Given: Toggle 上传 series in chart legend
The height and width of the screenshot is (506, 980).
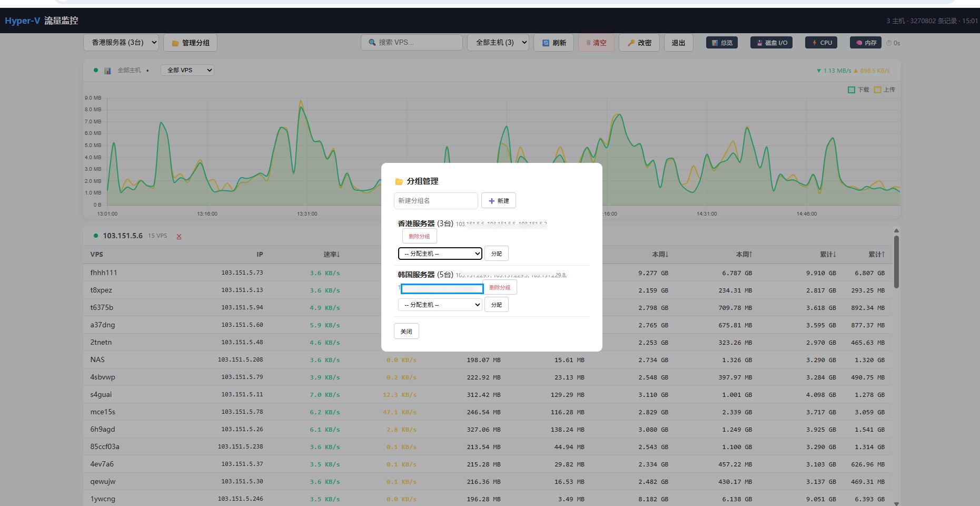Looking at the screenshot, I should point(885,90).
